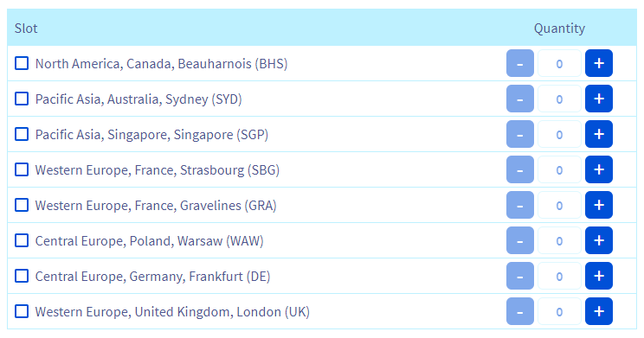Select the Warsaw (WAW) checkbox
Screen dimensions: 644x338
pos(22,240)
